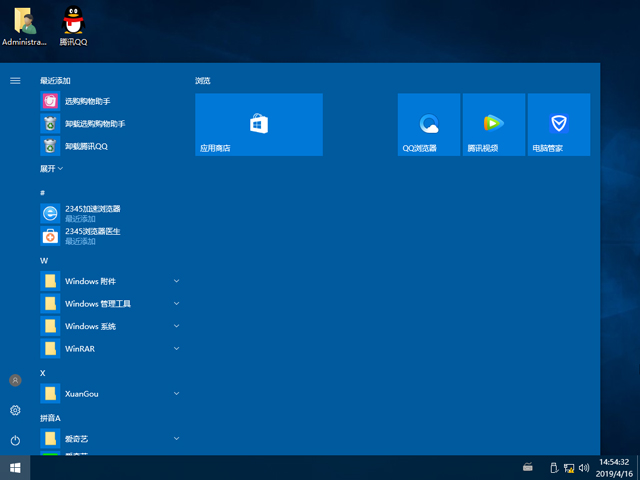This screenshot has height=480, width=640.
Task: Click the USB safely remove tray icon
Action: click(x=554, y=468)
